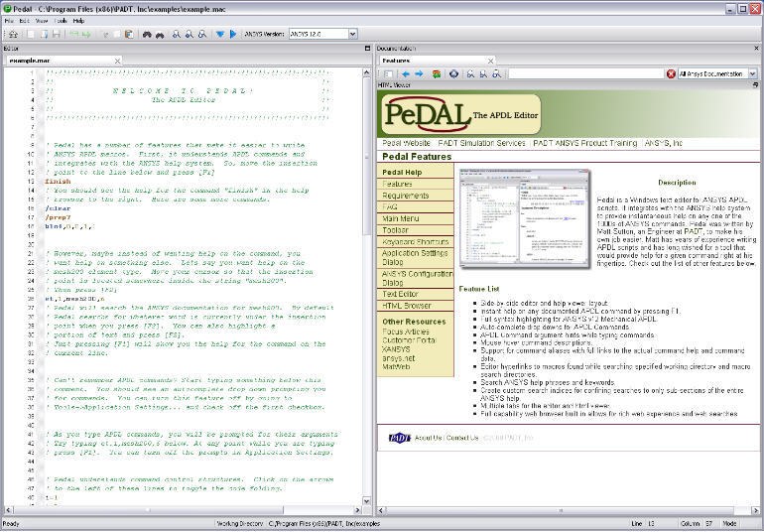
Task: Click the Cut scissors icon
Action: pos(105,34)
